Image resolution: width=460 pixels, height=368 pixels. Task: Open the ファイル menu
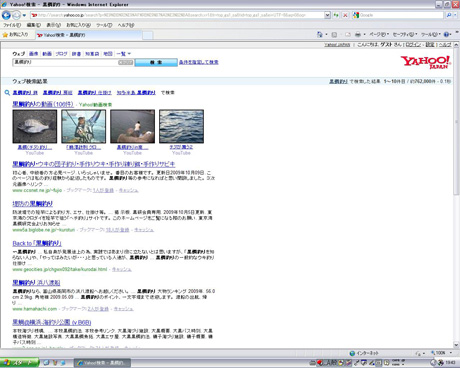[12, 25]
